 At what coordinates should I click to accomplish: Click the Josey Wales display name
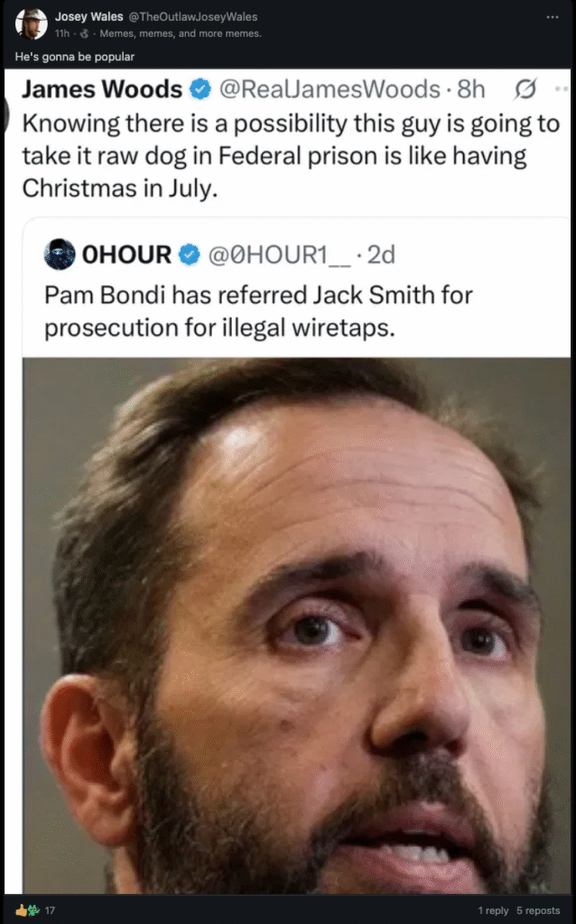coord(89,16)
